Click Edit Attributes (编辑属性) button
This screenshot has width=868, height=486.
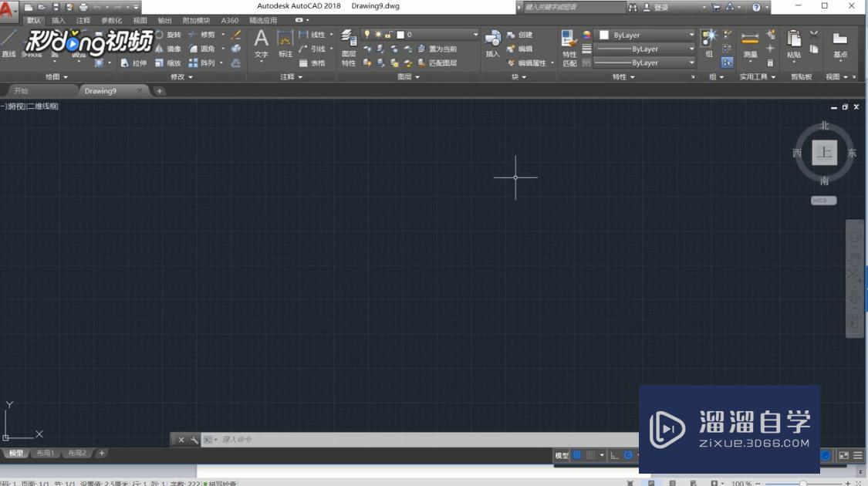click(527, 63)
